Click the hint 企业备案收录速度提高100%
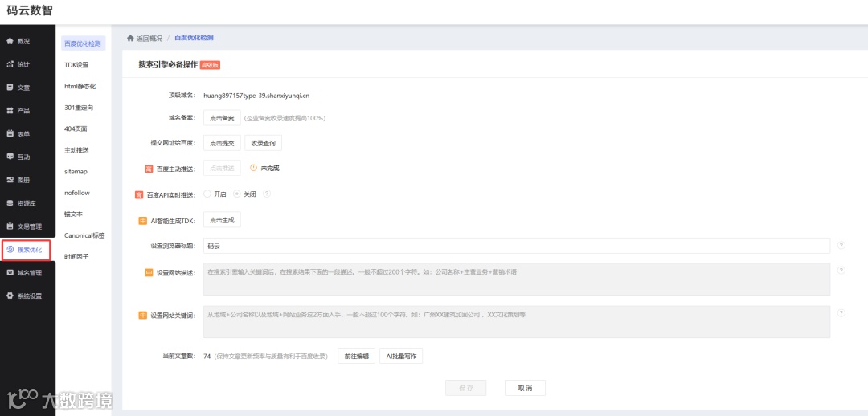 [x=285, y=118]
